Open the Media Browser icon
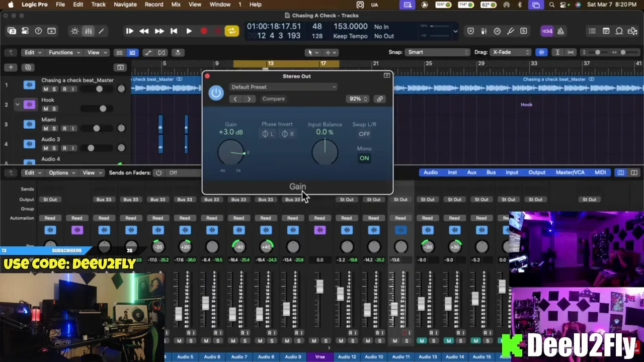Image resolution: width=644 pixels, height=362 pixels. coord(632,31)
